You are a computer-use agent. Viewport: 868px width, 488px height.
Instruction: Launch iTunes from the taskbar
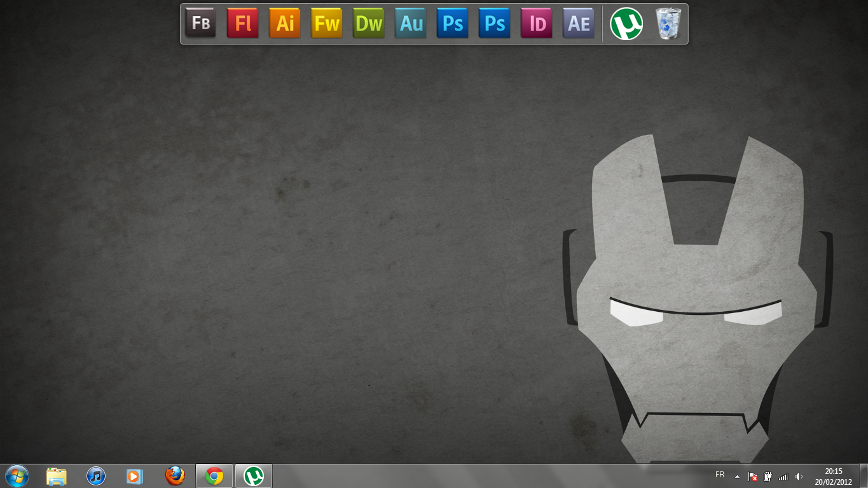coord(96,476)
